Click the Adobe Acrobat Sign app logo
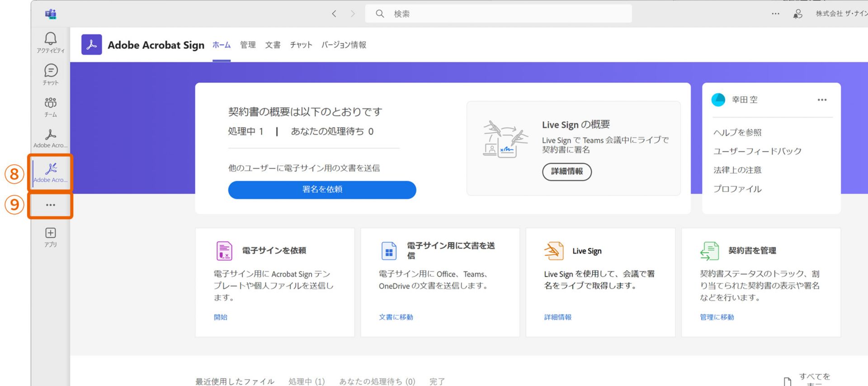868x386 pixels. 91,45
